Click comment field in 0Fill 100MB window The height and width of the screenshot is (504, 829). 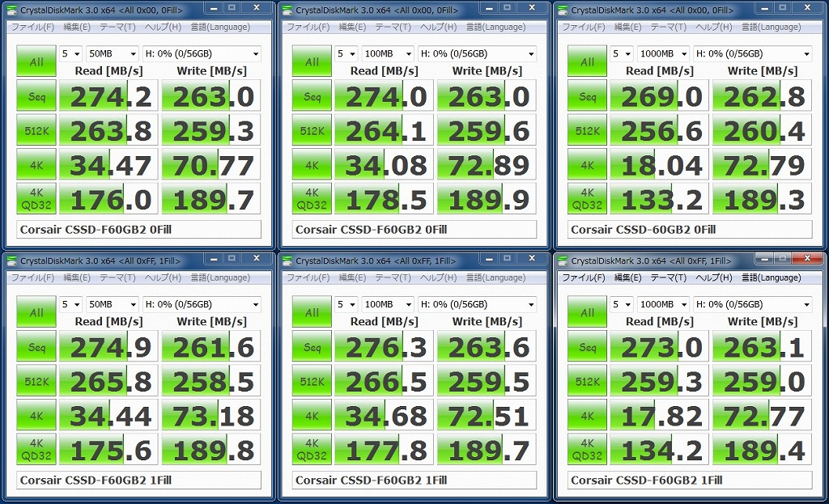point(414,229)
